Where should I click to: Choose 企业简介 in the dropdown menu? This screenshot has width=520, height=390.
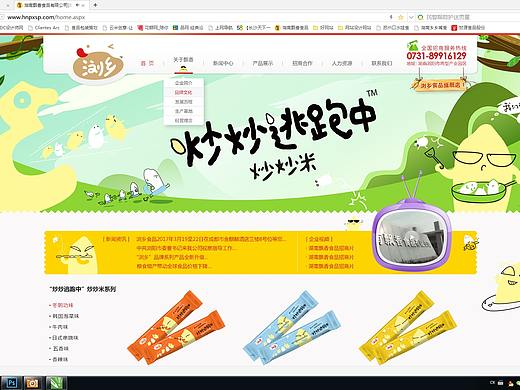[184, 83]
